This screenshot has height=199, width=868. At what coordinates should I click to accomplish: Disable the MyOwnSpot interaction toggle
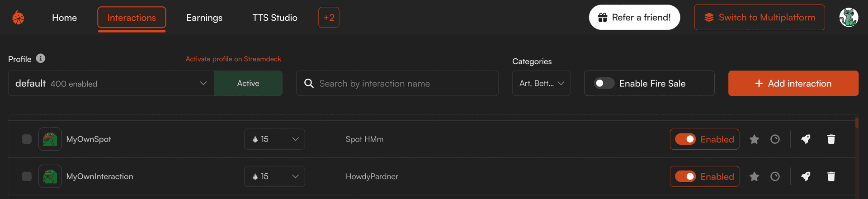685,139
